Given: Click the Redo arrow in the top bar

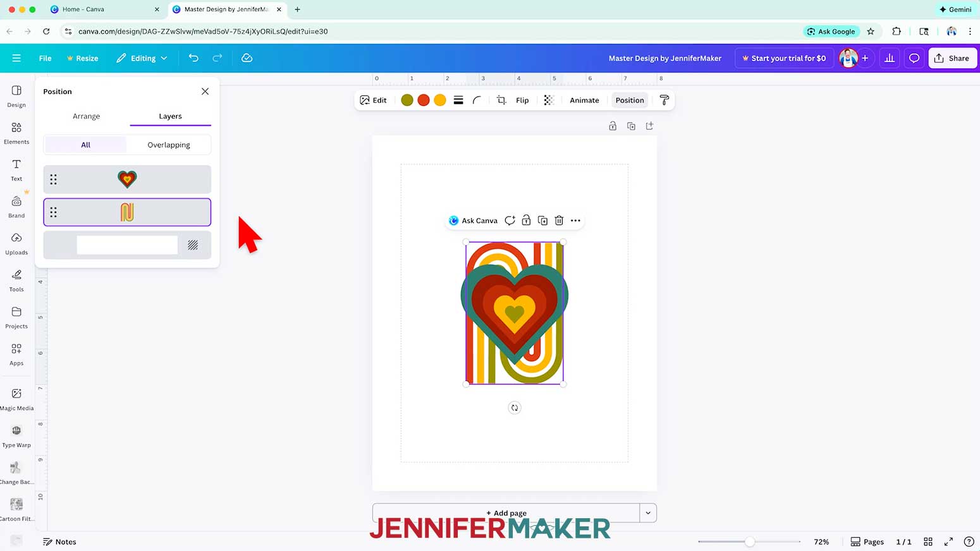Looking at the screenshot, I should tap(217, 58).
